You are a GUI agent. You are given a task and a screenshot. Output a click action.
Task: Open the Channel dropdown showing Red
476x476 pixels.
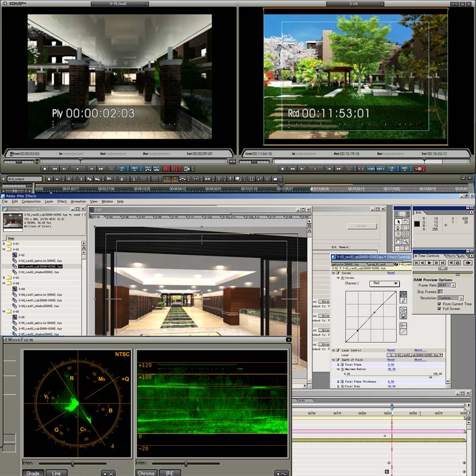[384, 284]
